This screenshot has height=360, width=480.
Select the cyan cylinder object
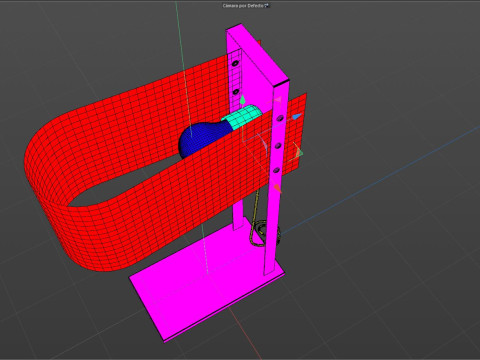click(x=243, y=117)
